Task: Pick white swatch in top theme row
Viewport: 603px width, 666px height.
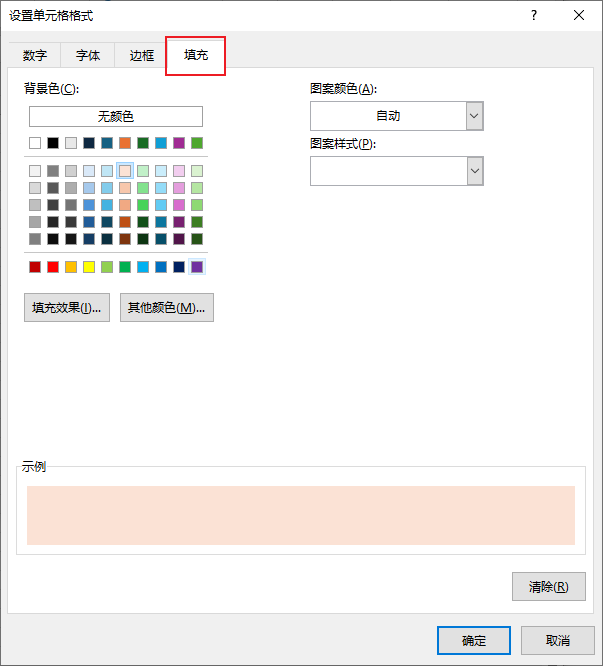Action: click(x=35, y=143)
